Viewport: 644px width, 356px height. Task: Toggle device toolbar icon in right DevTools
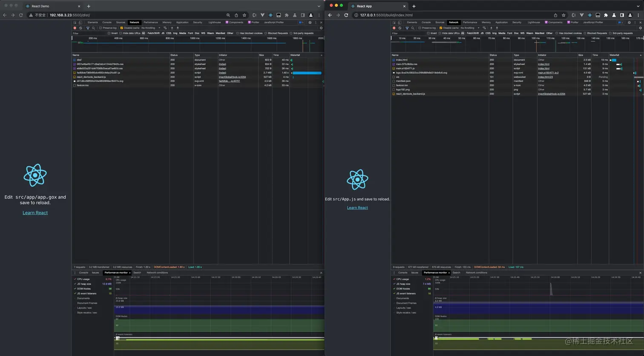pyautogui.click(x=400, y=23)
